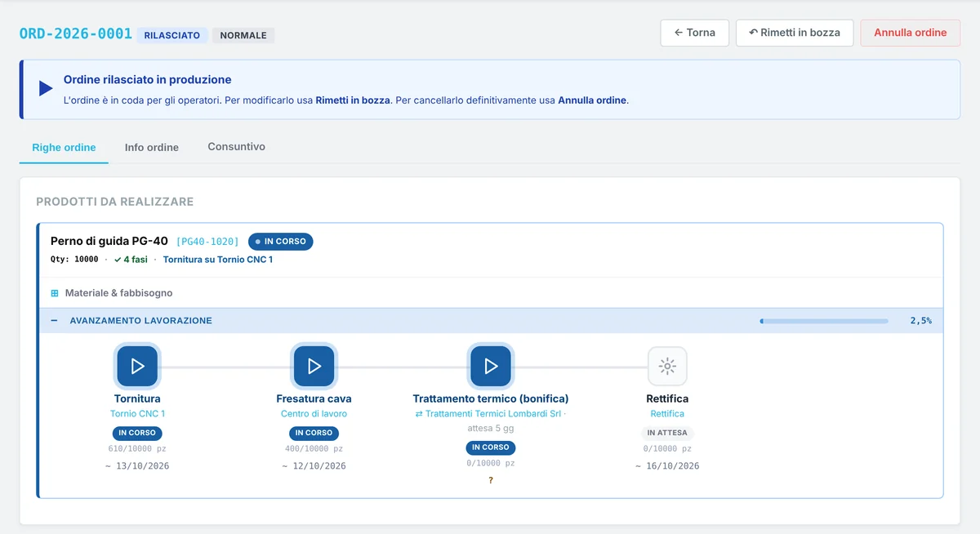Screen dimensions: 980x534
Task: Select the Righe ordine tab
Action: click(x=64, y=148)
